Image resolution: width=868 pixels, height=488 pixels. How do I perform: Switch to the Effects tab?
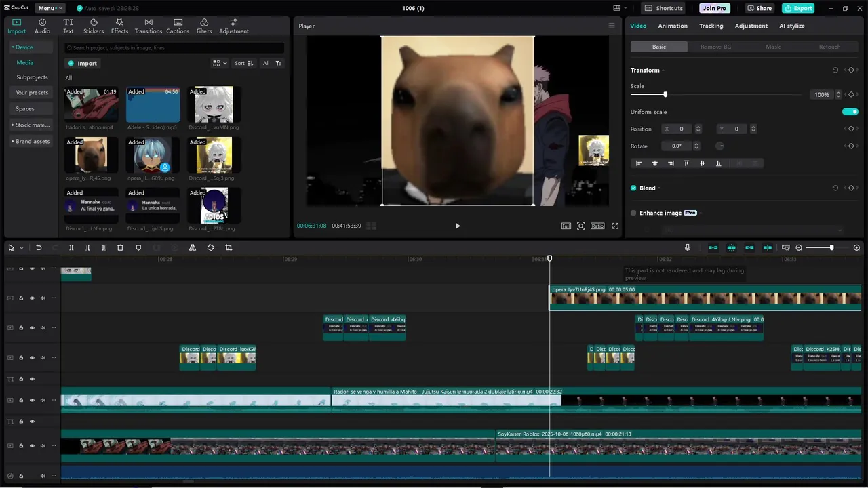click(x=119, y=26)
